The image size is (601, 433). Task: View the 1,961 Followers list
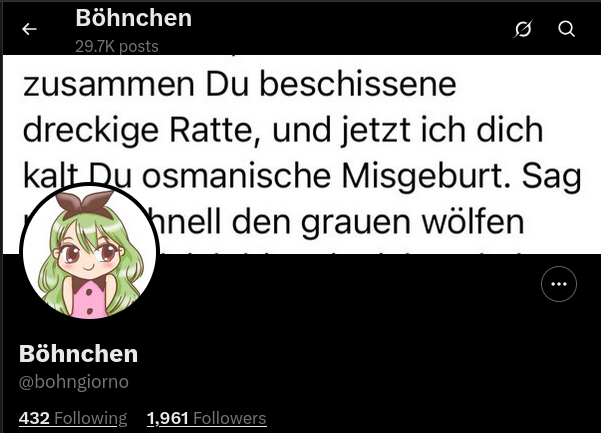207,418
